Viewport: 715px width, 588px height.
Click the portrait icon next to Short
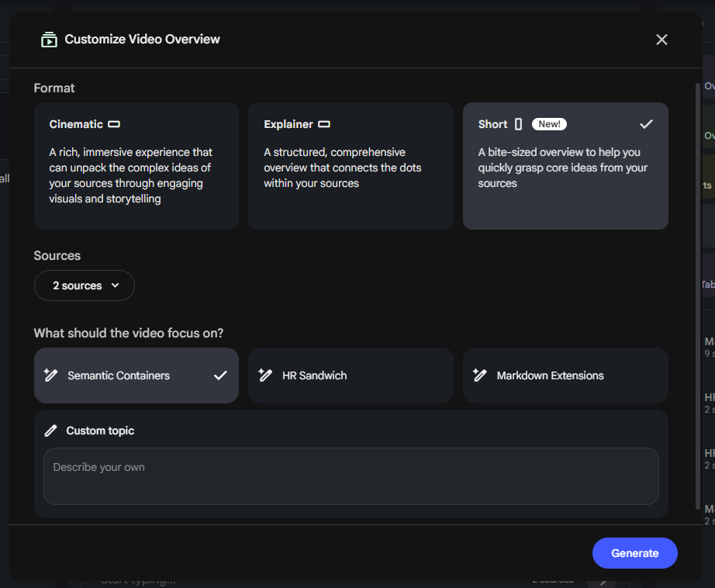pyautogui.click(x=518, y=124)
